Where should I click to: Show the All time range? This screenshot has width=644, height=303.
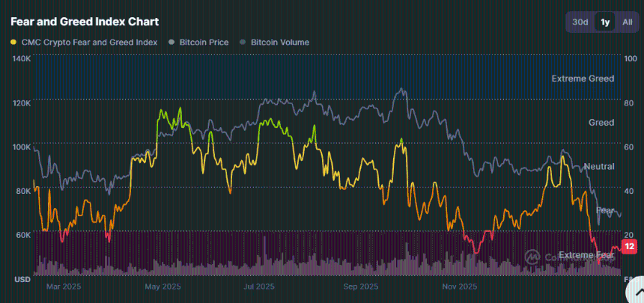click(x=627, y=22)
